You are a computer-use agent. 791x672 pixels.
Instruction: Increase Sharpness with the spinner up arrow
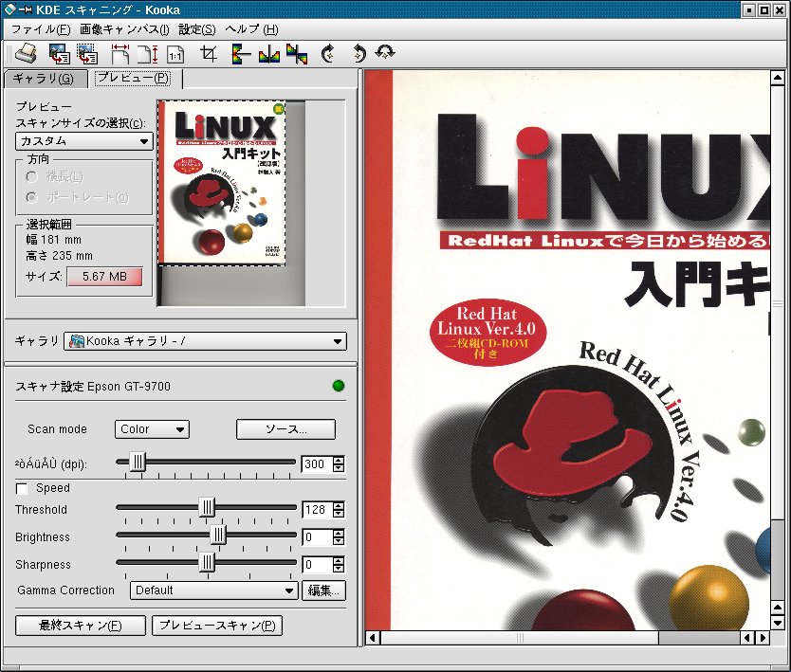click(x=339, y=560)
